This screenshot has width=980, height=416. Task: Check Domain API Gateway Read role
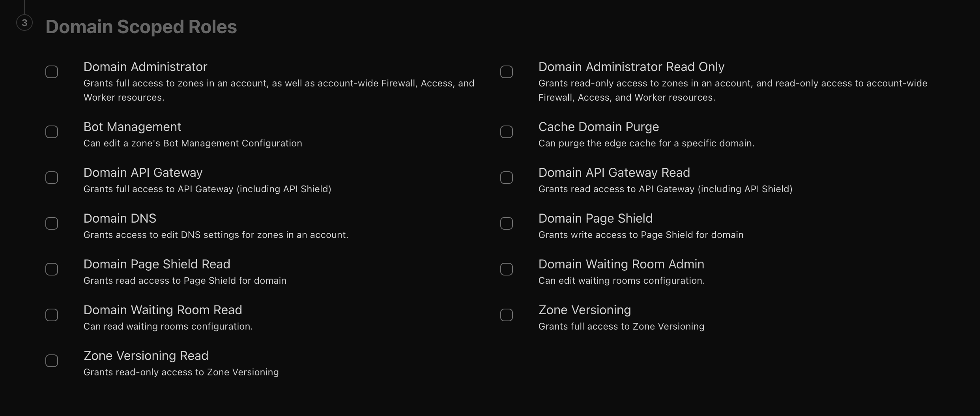507,178
